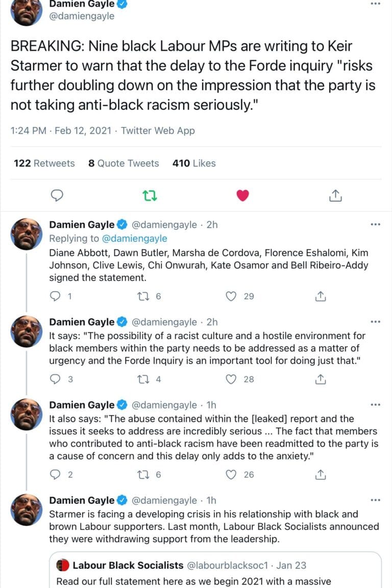Screen dimensions: 392x588
Task: Reply to the tweet listing signatories
Action: click(x=56, y=296)
